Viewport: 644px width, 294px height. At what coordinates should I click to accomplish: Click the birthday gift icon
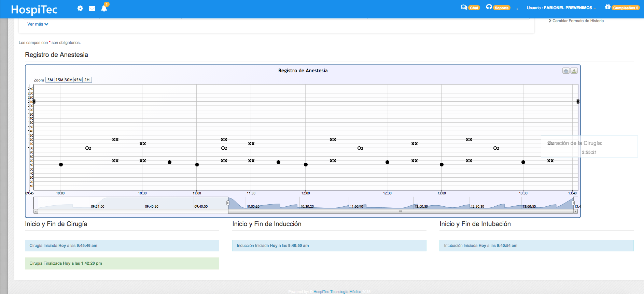point(607,7)
